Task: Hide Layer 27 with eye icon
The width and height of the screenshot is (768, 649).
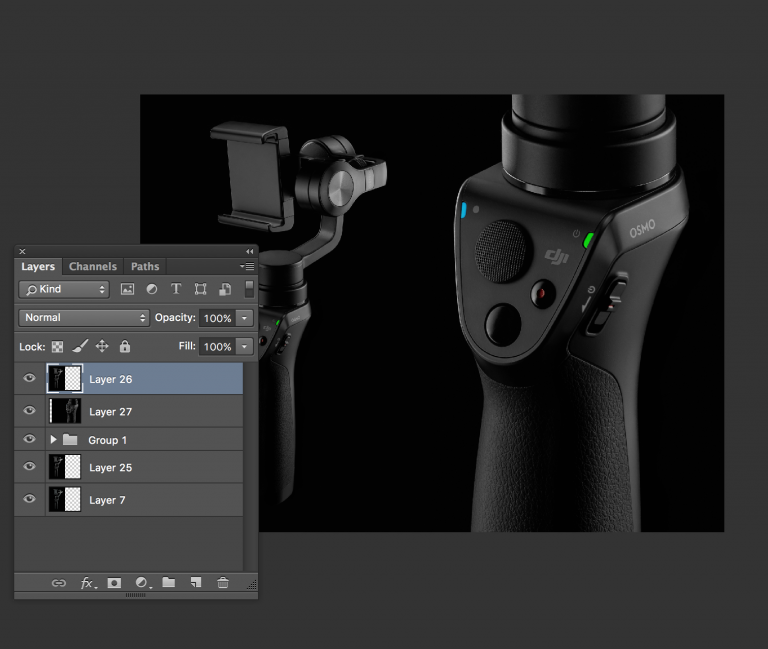Action: [29, 410]
